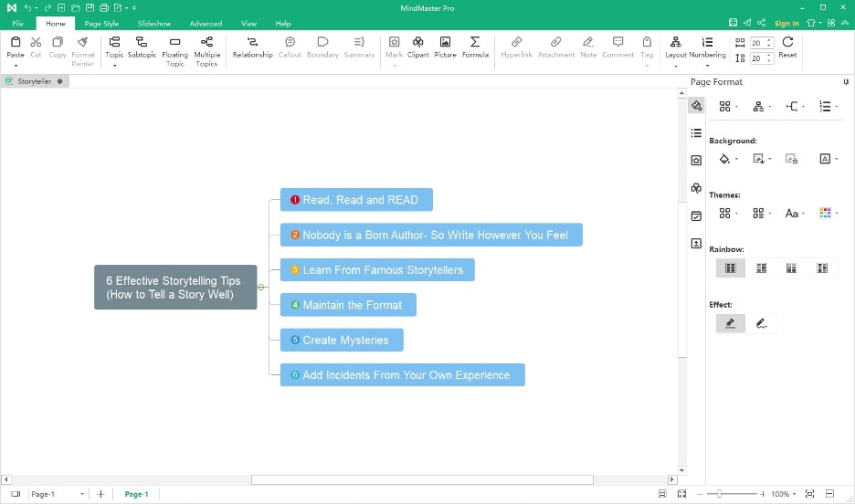Image resolution: width=855 pixels, height=504 pixels.
Task: Open the Theme font Aa dropdown
Action: (803, 214)
